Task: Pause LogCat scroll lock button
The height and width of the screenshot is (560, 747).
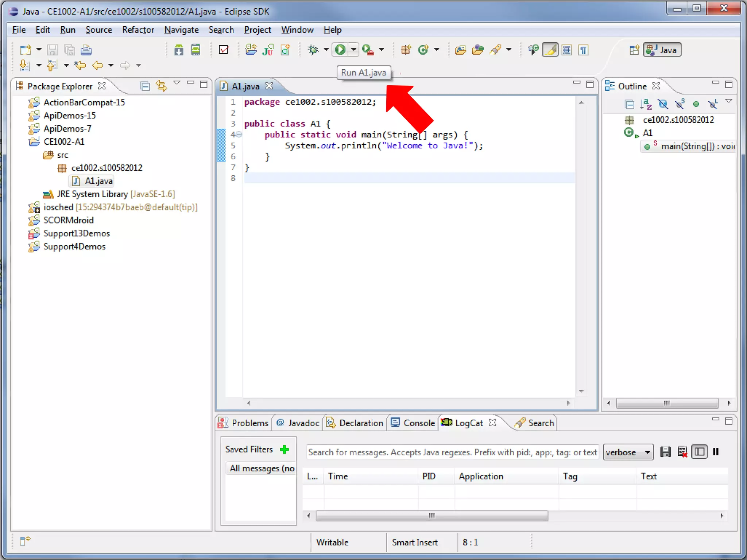Action: click(x=716, y=452)
